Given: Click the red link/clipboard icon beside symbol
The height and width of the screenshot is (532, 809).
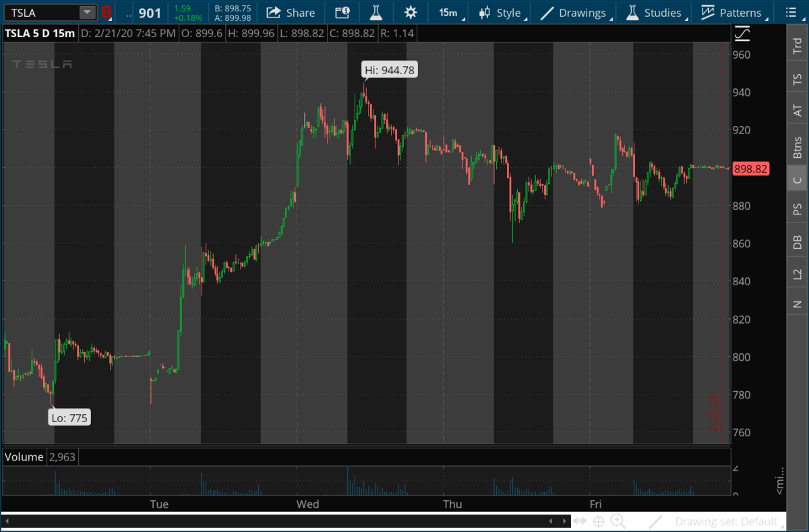Looking at the screenshot, I should tap(107, 12).
